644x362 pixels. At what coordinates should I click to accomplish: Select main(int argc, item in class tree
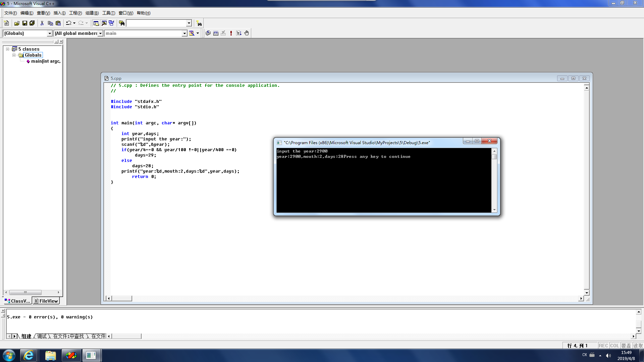point(45,61)
